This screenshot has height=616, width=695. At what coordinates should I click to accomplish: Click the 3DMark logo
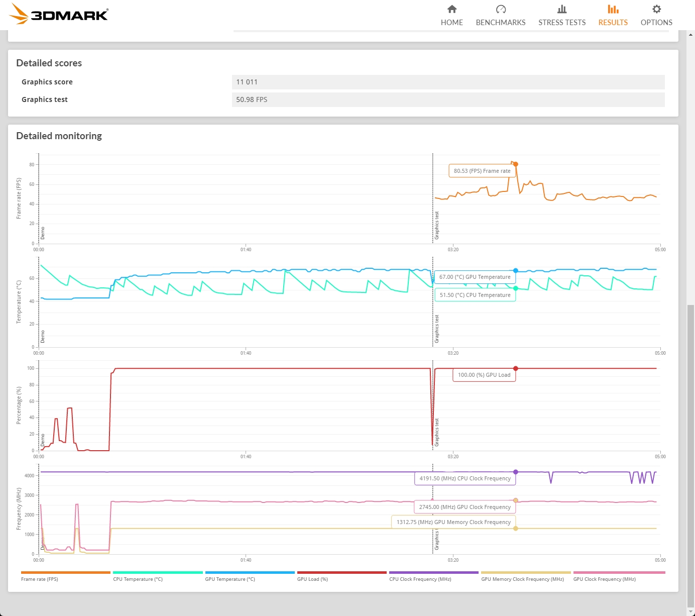coord(59,14)
